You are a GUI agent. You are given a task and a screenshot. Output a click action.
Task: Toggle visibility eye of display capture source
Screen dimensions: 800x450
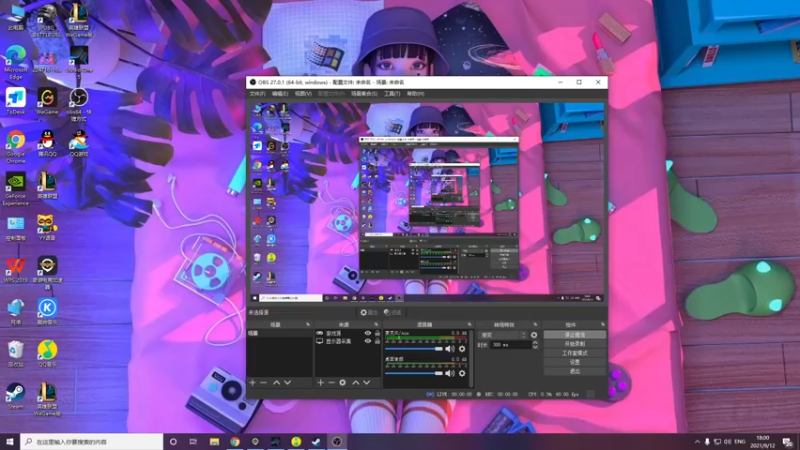[367, 341]
